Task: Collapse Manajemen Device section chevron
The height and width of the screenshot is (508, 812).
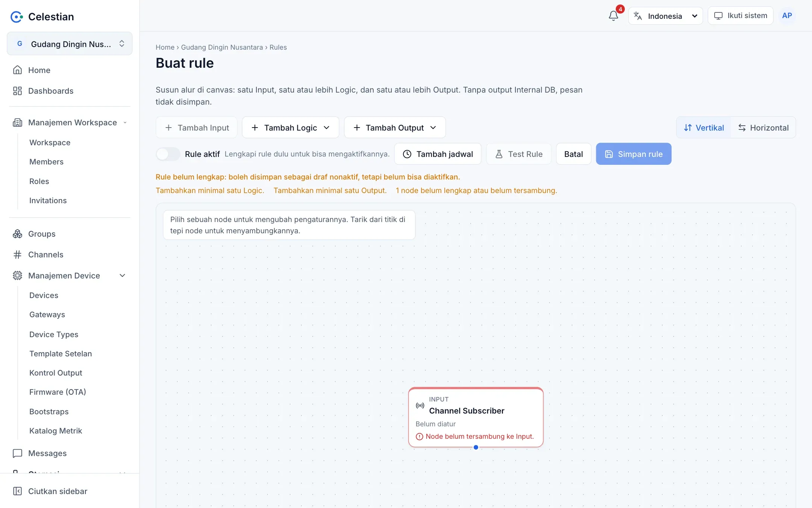Action: tap(122, 275)
